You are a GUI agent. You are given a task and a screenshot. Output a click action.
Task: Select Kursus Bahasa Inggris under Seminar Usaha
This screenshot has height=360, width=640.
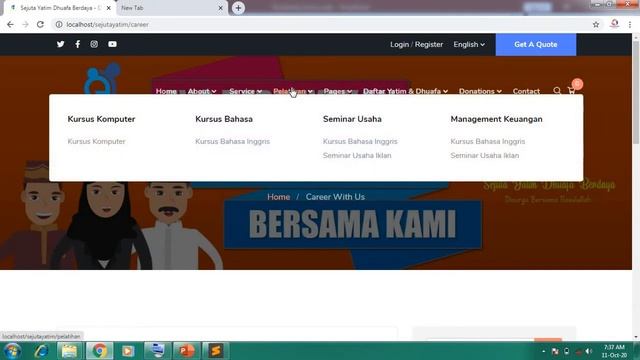pos(360,141)
